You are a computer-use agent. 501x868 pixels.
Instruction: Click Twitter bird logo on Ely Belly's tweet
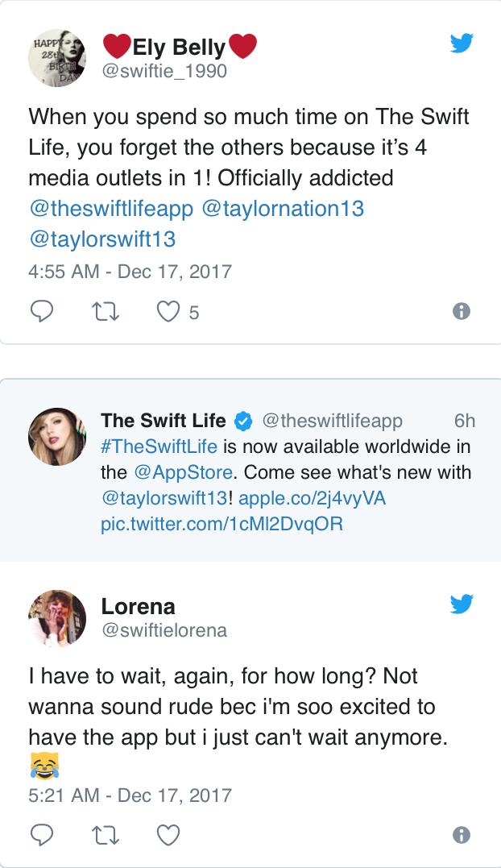[462, 44]
